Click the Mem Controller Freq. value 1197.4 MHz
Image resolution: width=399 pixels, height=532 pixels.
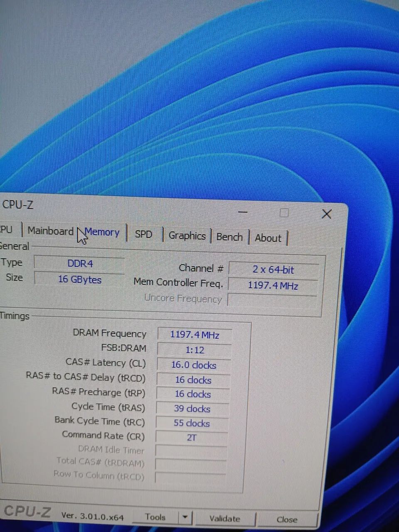[273, 285]
